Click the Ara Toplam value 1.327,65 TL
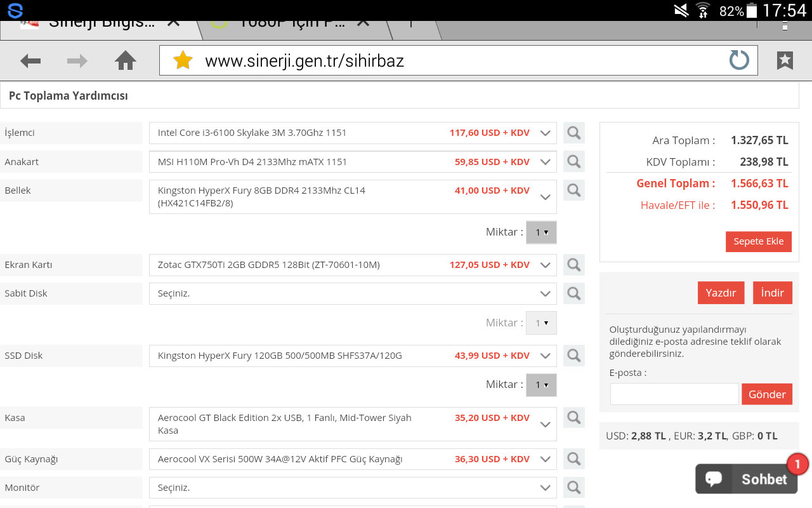The width and height of the screenshot is (812, 508). (x=759, y=140)
